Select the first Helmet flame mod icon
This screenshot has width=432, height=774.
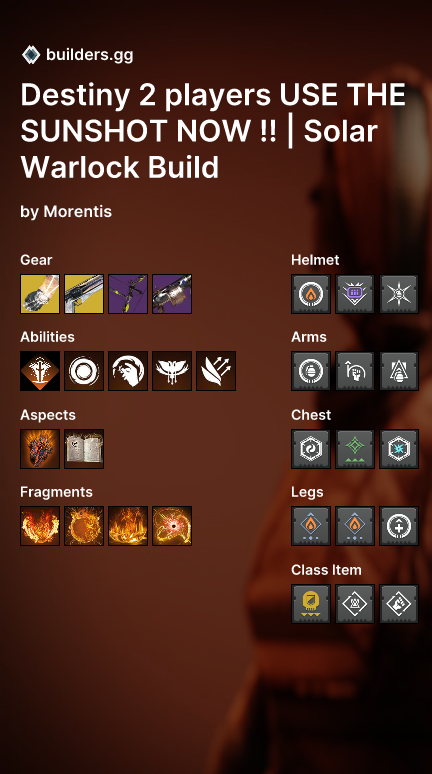[x=311, y=294]
